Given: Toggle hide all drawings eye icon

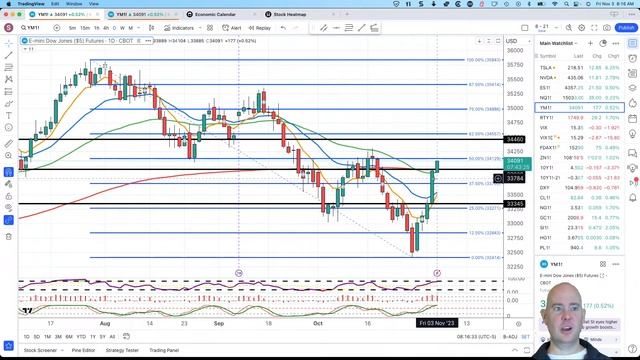Looking at the screenshot, I should pyautogui.click(x=9, y=208).
